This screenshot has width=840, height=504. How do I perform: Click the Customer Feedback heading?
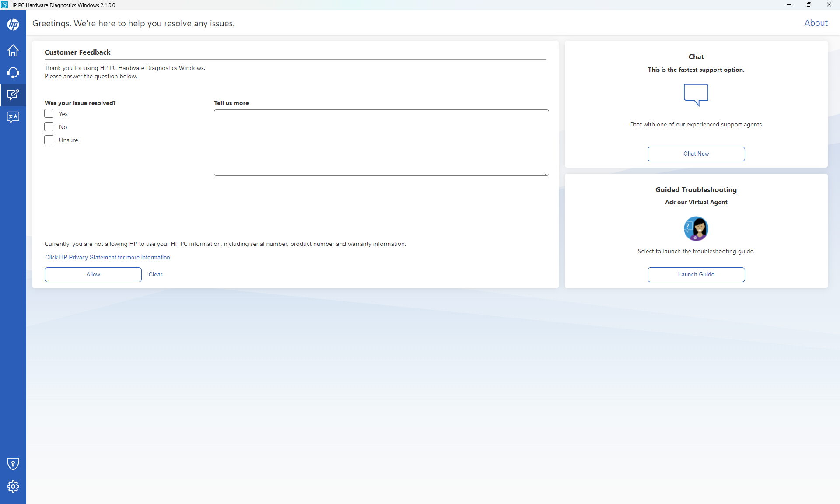point(77,52)
